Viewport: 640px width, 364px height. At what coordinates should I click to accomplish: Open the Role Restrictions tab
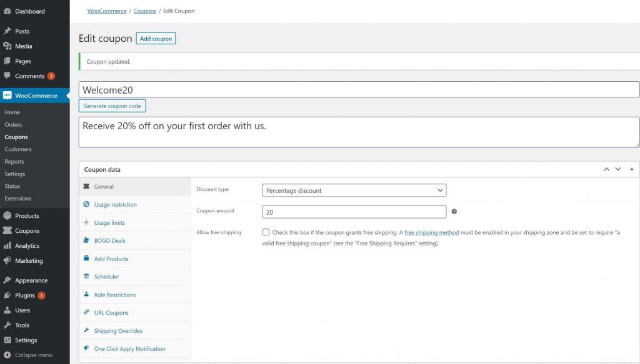135,295
